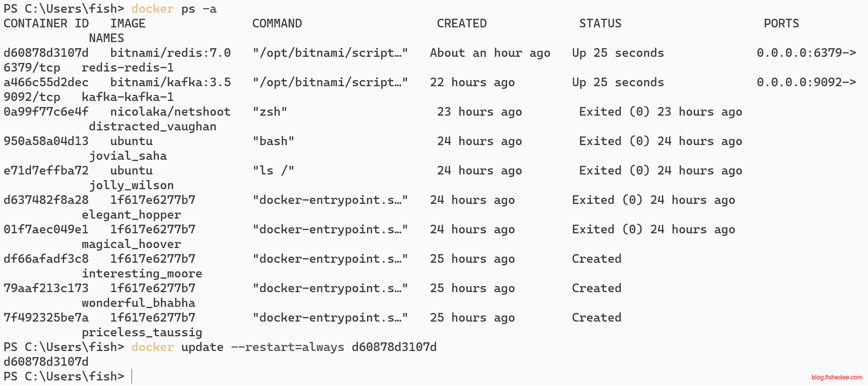Click the STATUS column header

point(600,23)
